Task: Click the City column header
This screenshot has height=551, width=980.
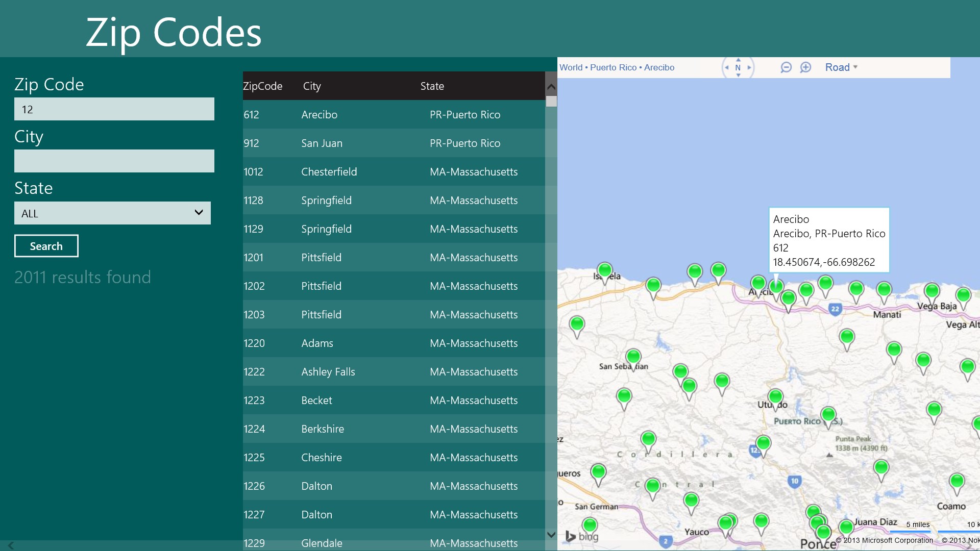Action: click(x=312, y=86)
